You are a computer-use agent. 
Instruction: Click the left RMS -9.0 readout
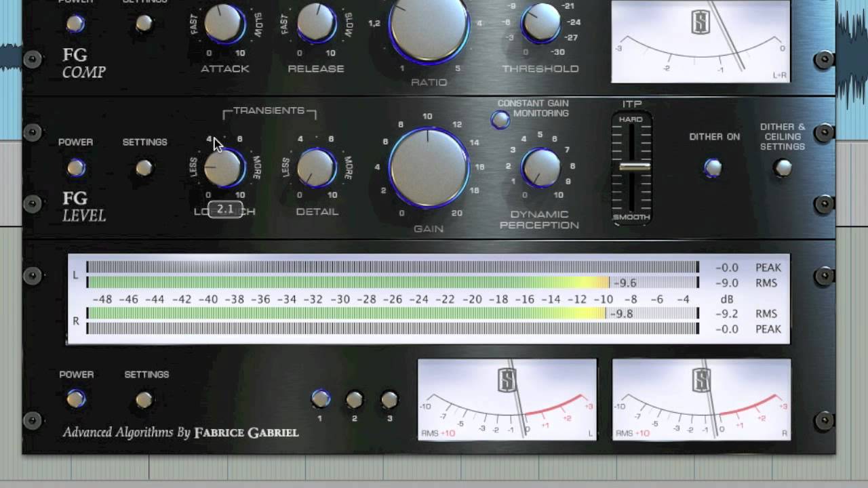pos(727,283)
